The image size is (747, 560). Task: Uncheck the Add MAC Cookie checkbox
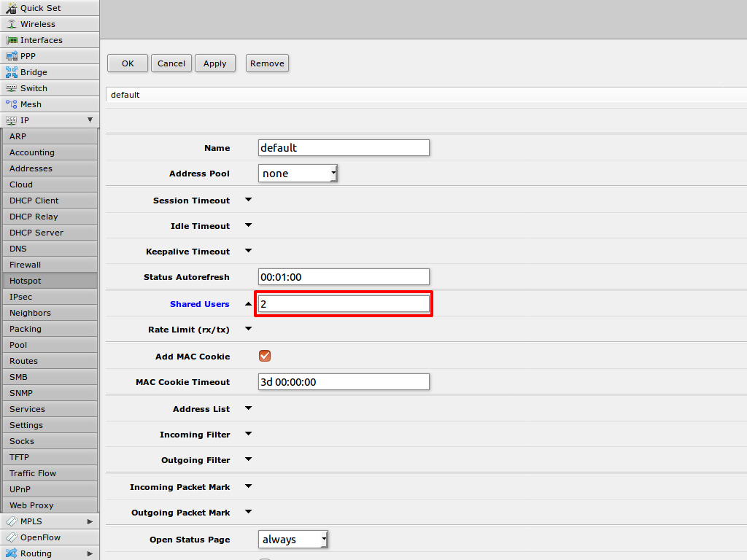coord(265,356)
